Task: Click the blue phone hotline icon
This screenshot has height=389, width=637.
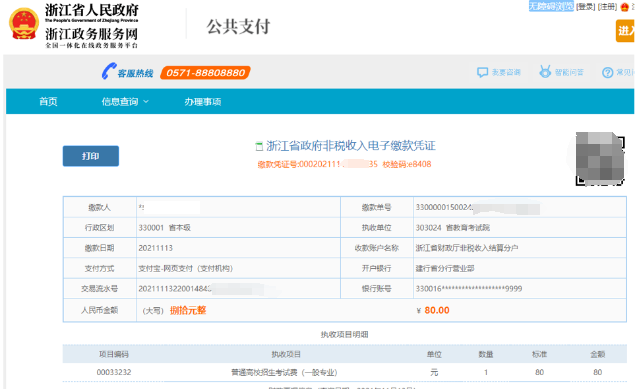Action: click(x=108, y=71)
